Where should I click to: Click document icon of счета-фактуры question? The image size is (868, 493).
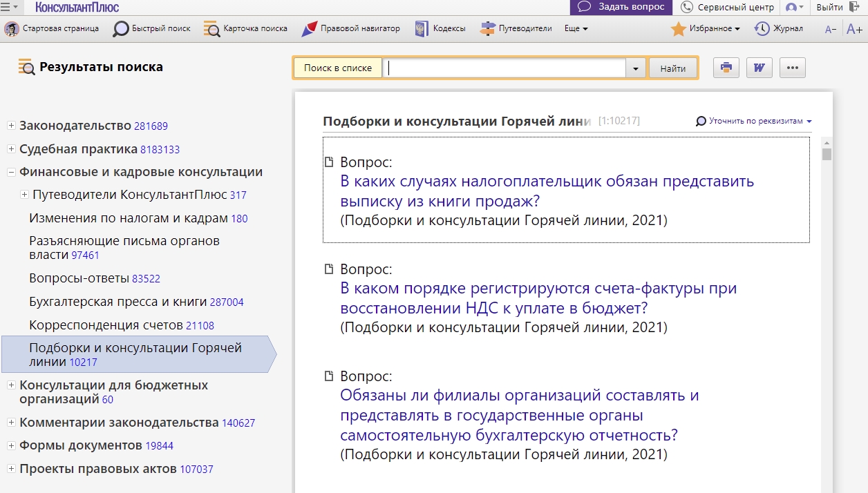(x=330, y=269)
